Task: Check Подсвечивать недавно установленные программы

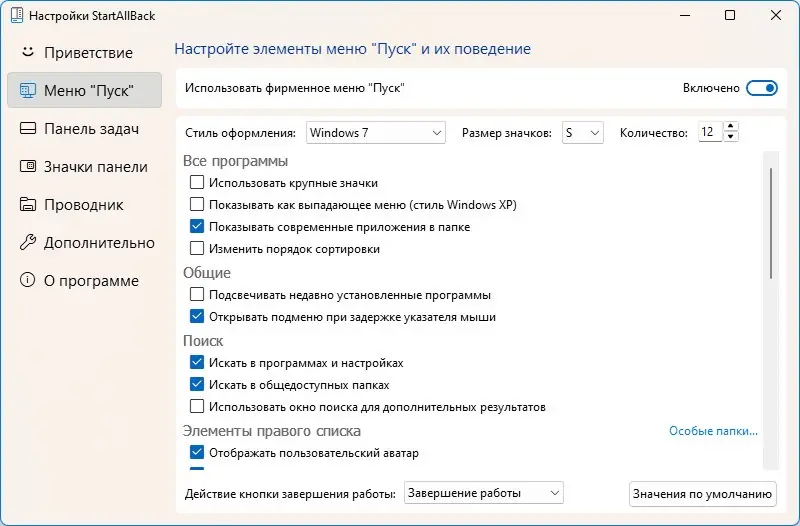Action: point(197,295)
